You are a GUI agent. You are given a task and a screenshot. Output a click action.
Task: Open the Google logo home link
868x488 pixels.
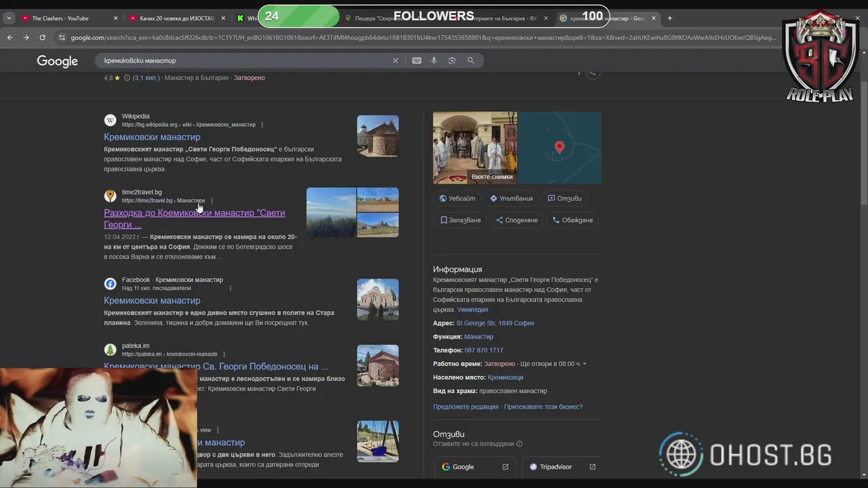click(57, 61)
